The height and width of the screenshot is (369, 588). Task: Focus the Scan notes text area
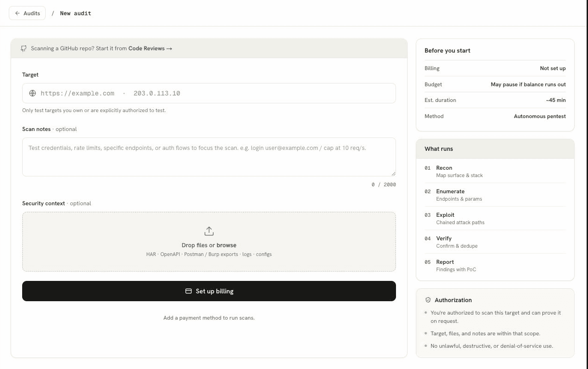click(x=209, y=157)
